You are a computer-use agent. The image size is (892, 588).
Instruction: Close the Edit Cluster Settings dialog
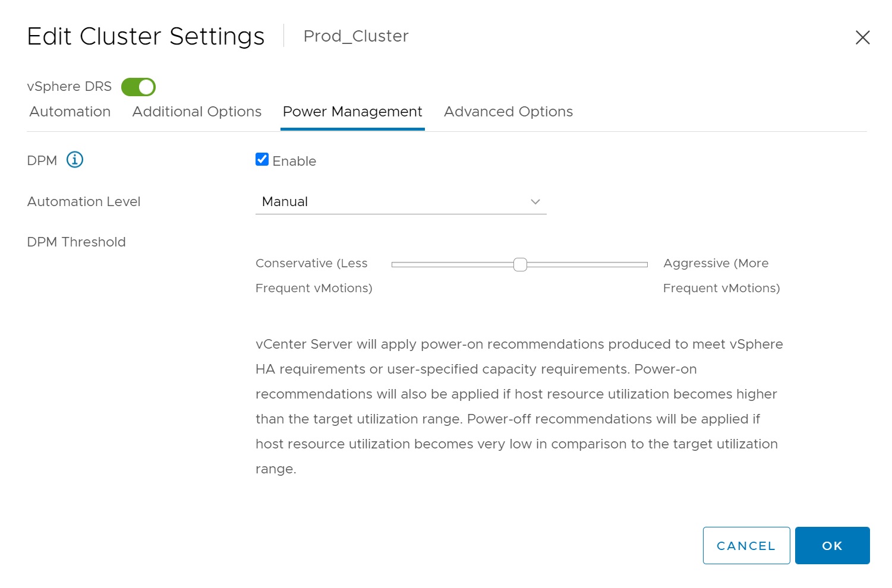pyautogui.click(x=862, y=37)
